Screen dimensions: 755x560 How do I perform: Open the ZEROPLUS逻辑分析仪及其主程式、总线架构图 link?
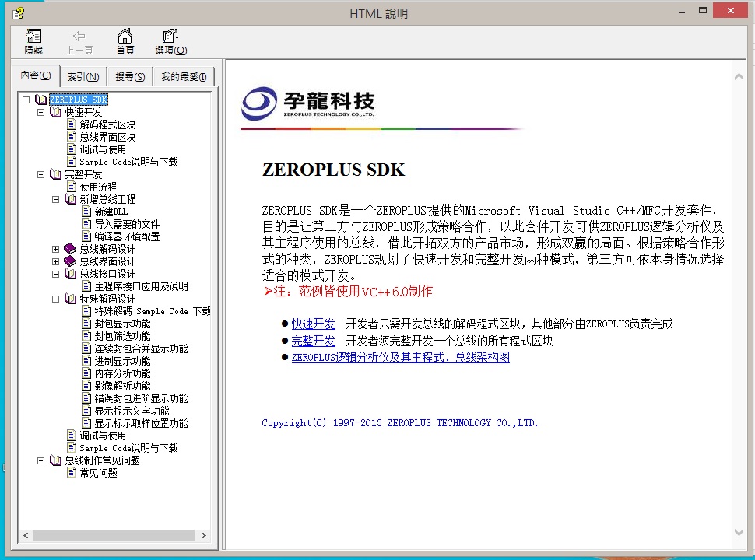[x=401, y=358]
